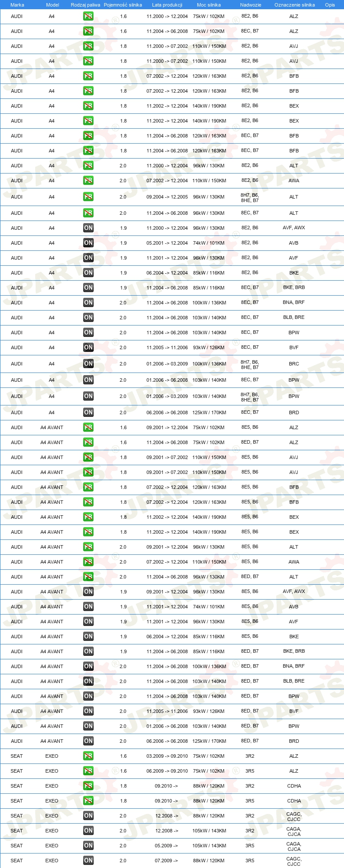Click the '03.2009 -> 09.2010' production years cell
The image size is (344, 868).
click(x=167, y=756)
